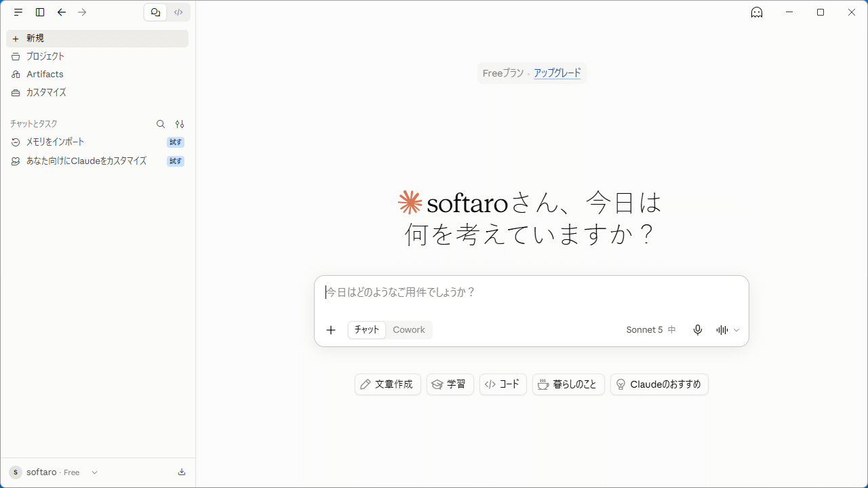Image resolution: width=868 pixels, height=488 pixels.
Task: Choose the 暮らしのこと suggestion chip
Action: tap(568, 384)
